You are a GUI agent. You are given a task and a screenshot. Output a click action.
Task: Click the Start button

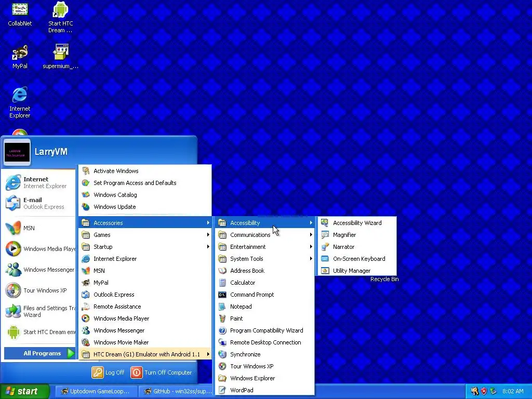pyautogui.click(x=24, y=391)
